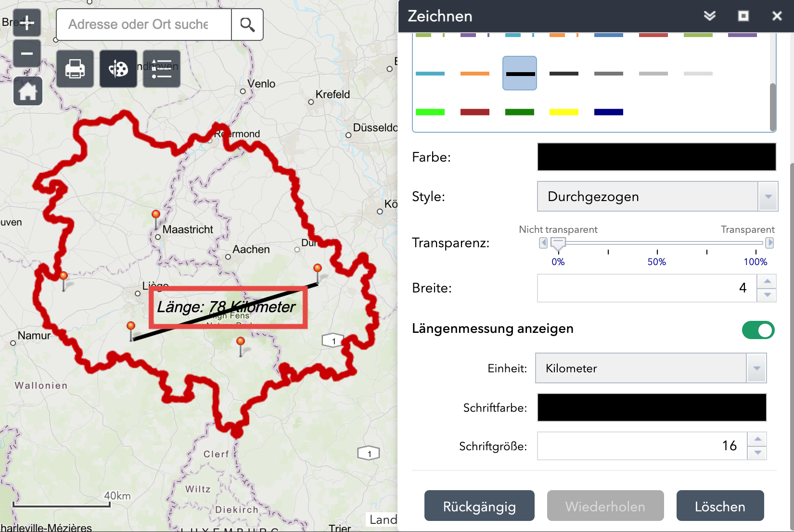
Task: Toggle the drawing palette tool
Action: click(118, 69)
